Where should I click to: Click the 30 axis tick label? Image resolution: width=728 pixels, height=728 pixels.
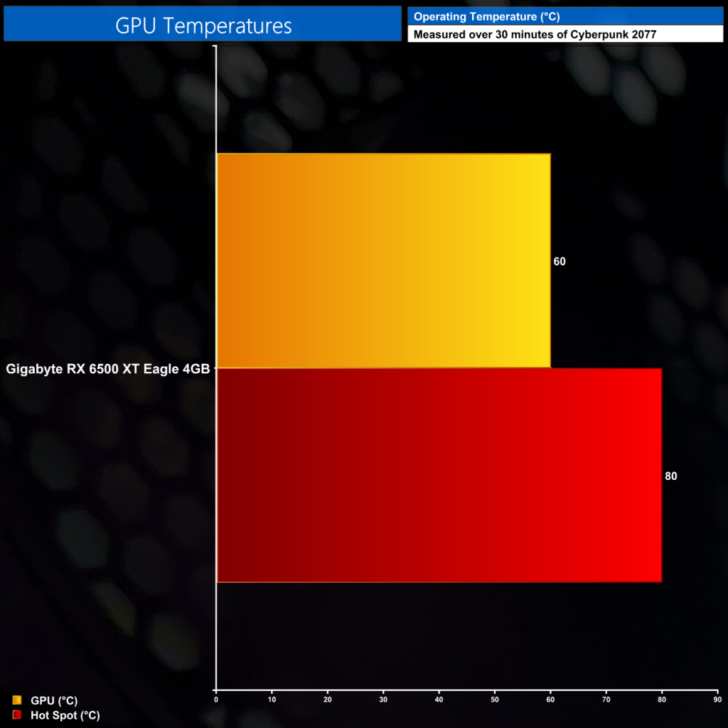pos(383,700)
